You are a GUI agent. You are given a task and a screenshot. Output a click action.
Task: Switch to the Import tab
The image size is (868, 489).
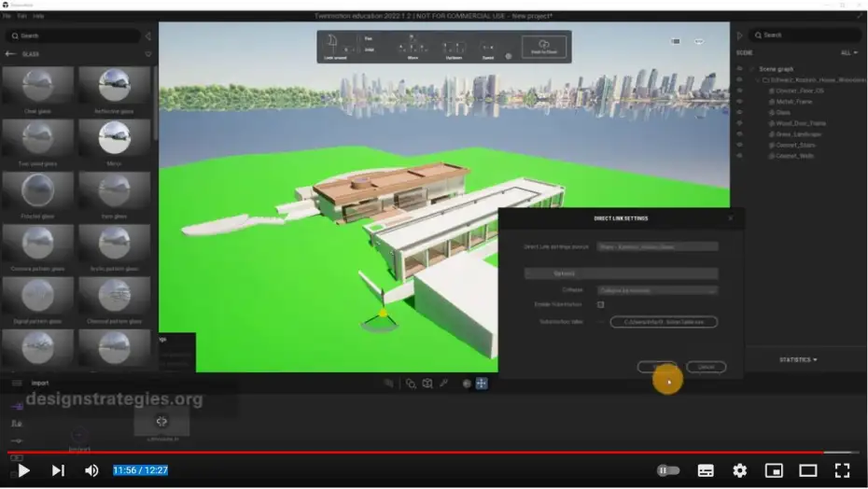(40, 384)
